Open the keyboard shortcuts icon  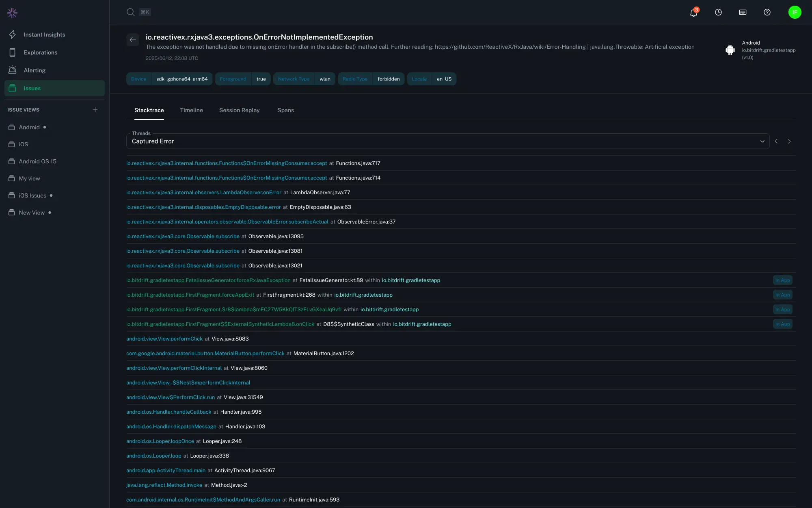pyautogui.click(x=743, y=13)
